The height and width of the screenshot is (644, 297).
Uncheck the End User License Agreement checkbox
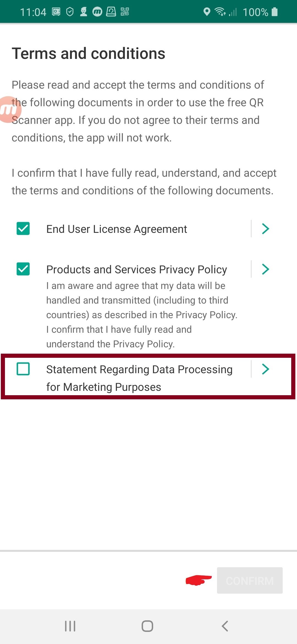pyautogui.click(x=23, y=229)
